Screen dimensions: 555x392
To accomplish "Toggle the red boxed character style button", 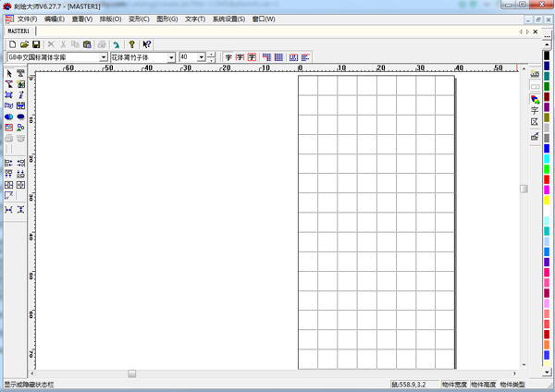I will (x=252, y=57).
